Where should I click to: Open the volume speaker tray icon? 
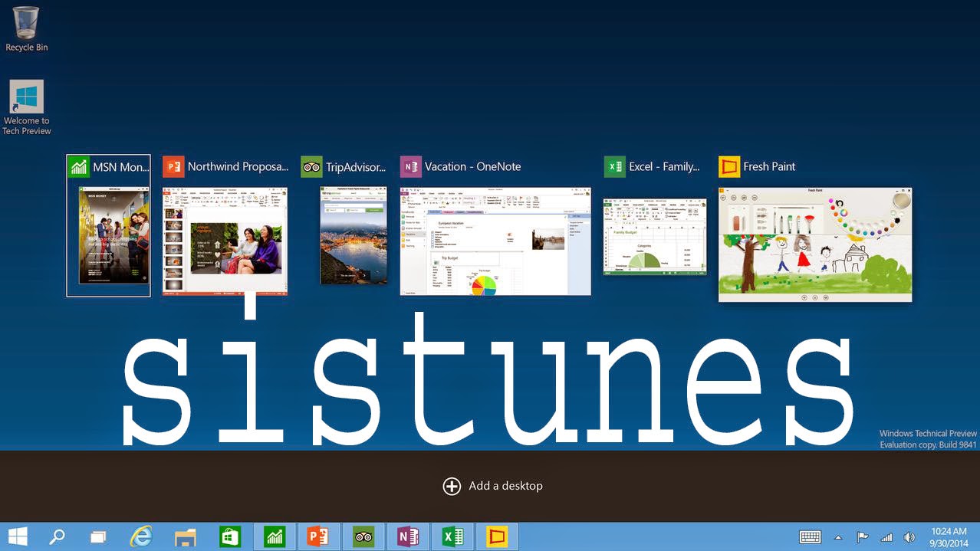pos(909,537)
